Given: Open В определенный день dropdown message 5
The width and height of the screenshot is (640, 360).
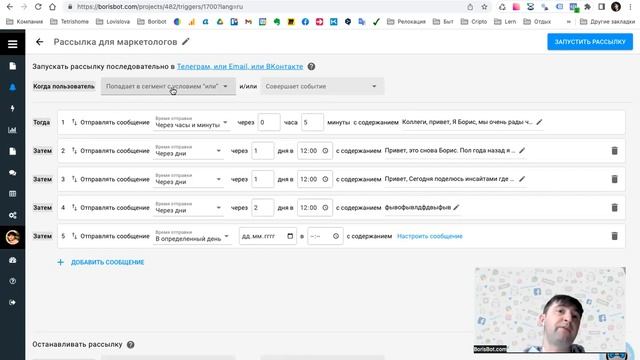Looking at the screenshot, I should click(x=192, y=236).
